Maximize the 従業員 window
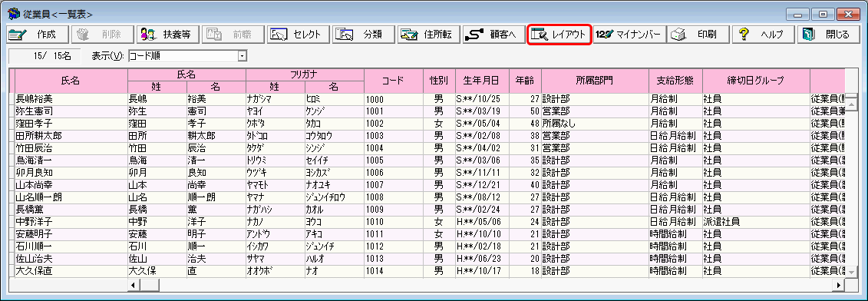The height and width of the screenshot is (301, 868). coord(823,15)
